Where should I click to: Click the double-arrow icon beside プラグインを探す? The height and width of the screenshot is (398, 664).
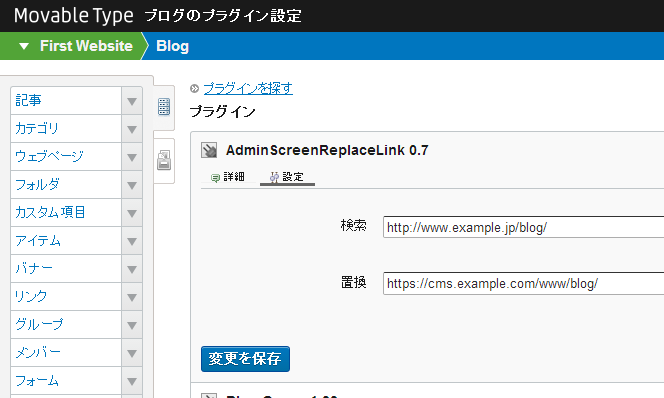tap(194, 88)
